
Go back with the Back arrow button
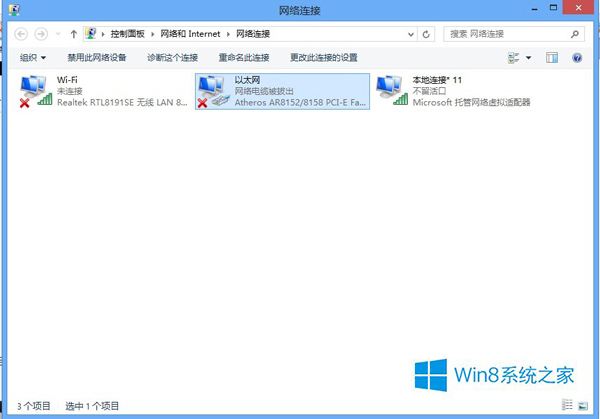click(21, 34)
